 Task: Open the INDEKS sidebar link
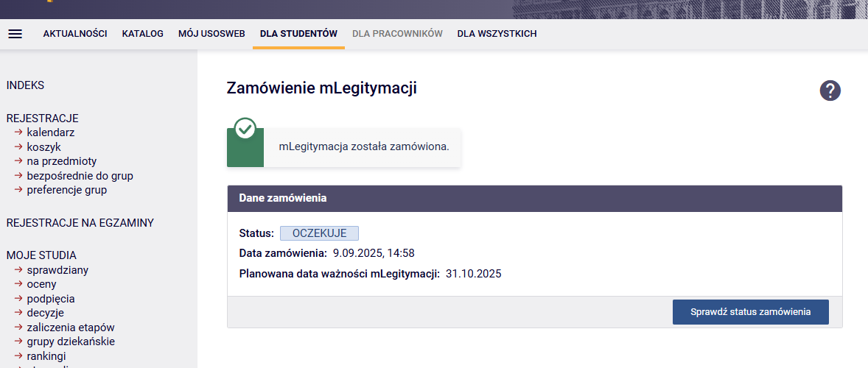pos(25,85)
